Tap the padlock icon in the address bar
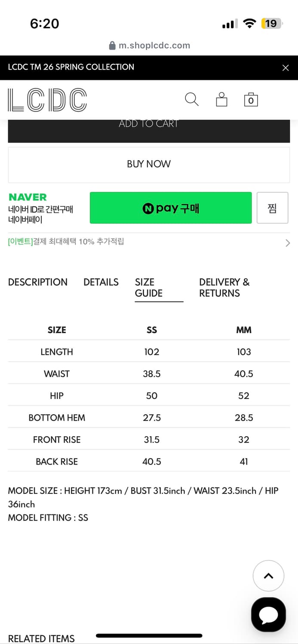Image resolution: width=298 pixels, height=644 pixels. coord(114,46)
